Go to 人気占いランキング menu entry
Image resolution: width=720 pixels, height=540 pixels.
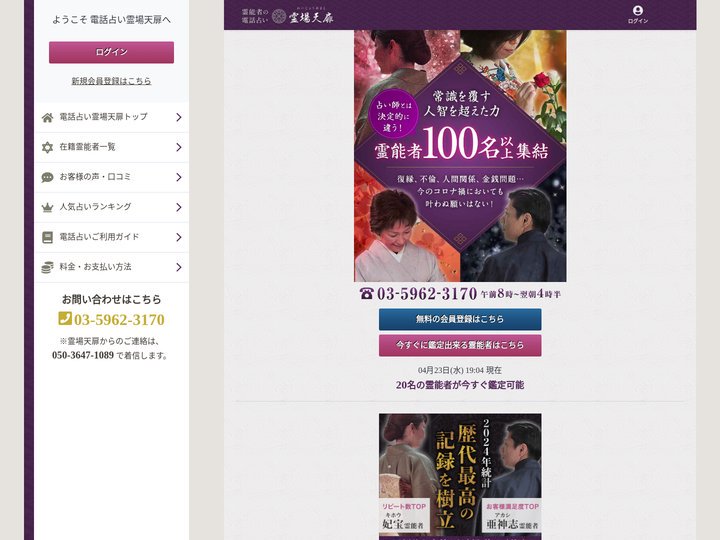[x=112, y=208]
